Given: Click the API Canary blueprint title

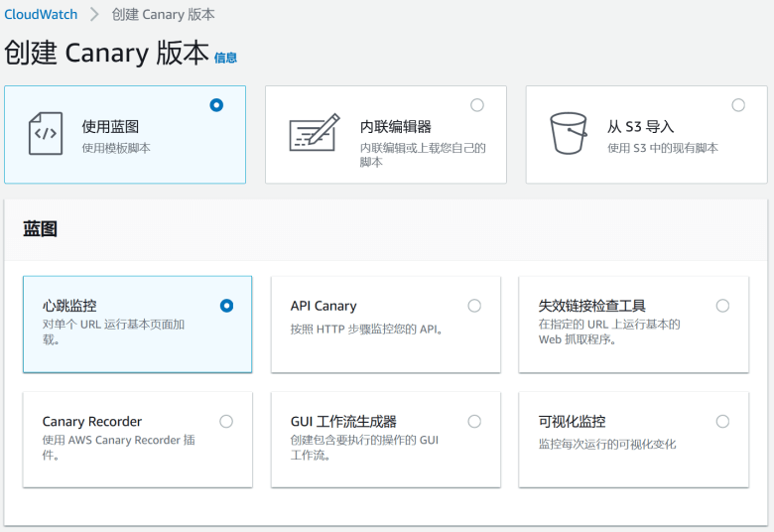Looking at the screenshot, I should coord(323,306).
